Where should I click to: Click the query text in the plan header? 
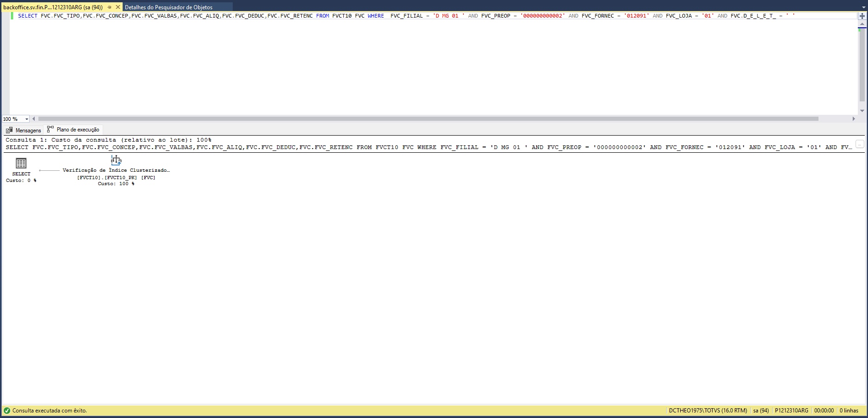tap(428, 147)
